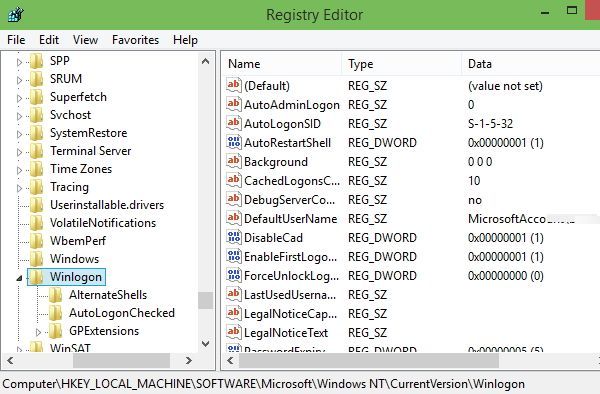
Task: Click the AlternateShells folder icon
Action: (55, 295)
